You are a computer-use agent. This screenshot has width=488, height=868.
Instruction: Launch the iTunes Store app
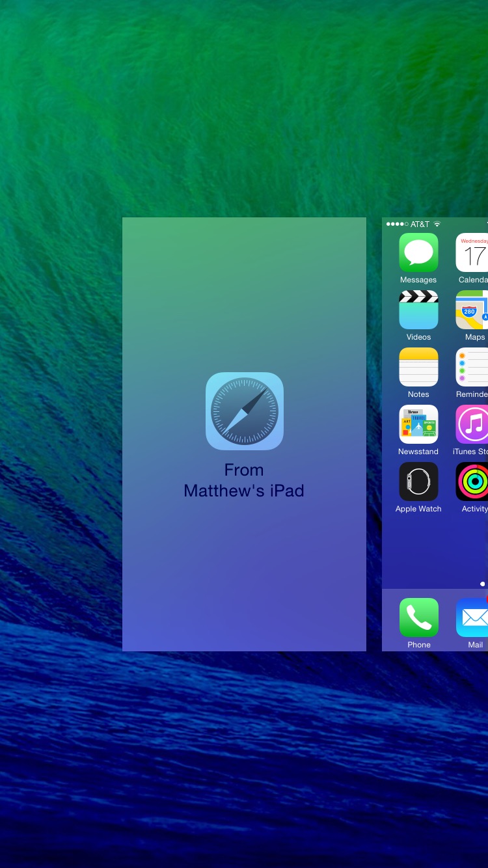[x=472, y=424]
